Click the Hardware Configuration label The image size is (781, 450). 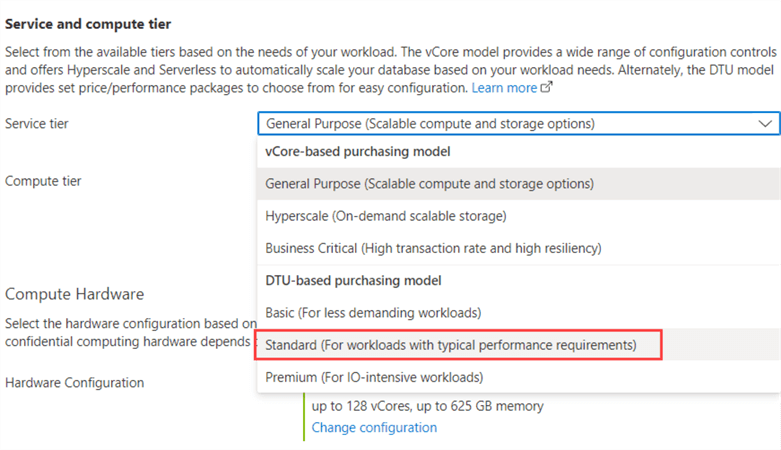[x=74, y=382]
